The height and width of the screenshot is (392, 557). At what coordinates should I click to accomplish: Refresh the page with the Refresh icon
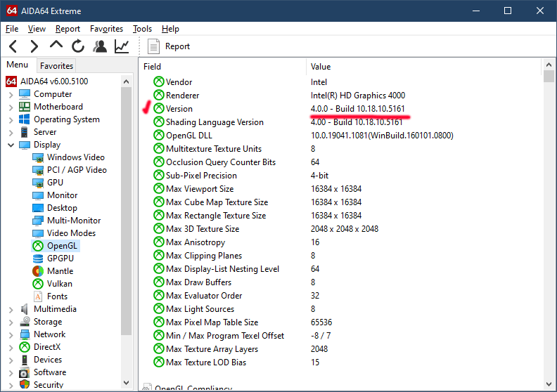78,46
